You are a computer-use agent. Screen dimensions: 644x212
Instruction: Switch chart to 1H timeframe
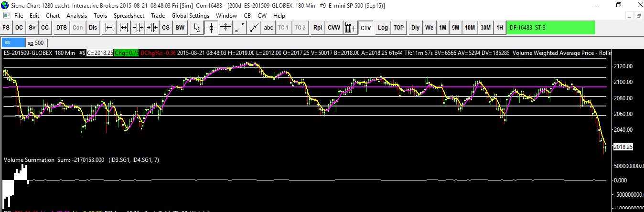pos(500,28)
